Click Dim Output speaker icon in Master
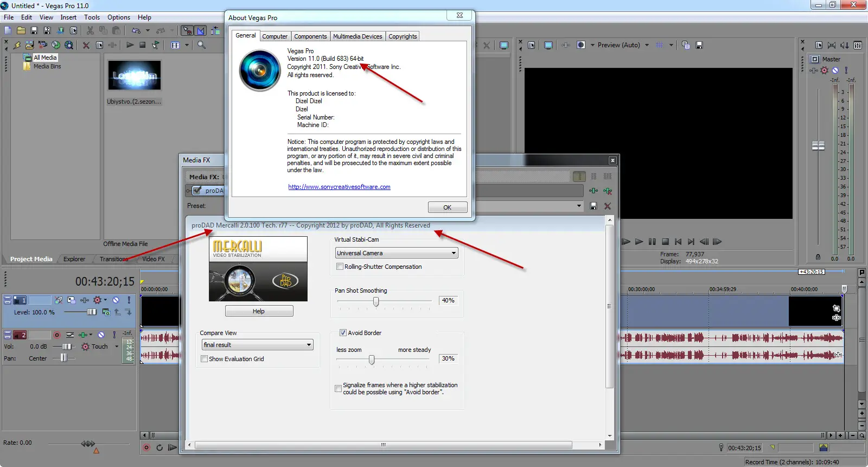 (x=845, y=45)
